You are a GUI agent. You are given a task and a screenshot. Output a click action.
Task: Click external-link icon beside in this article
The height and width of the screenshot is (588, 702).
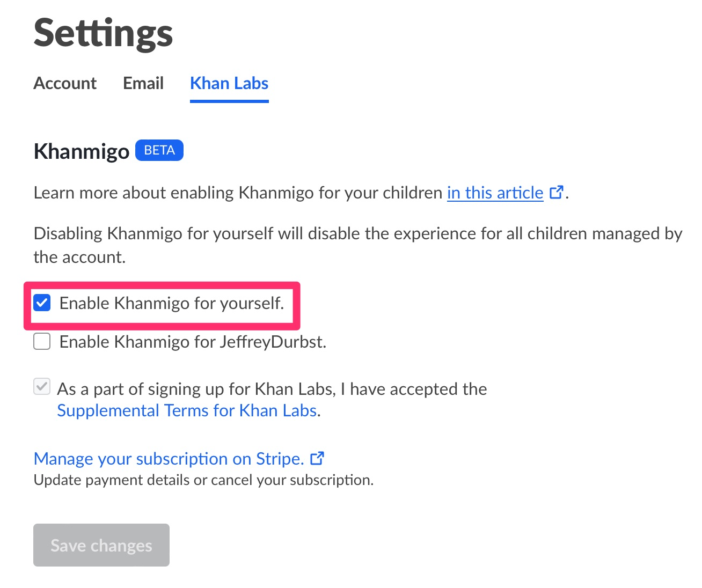(557, 192)
